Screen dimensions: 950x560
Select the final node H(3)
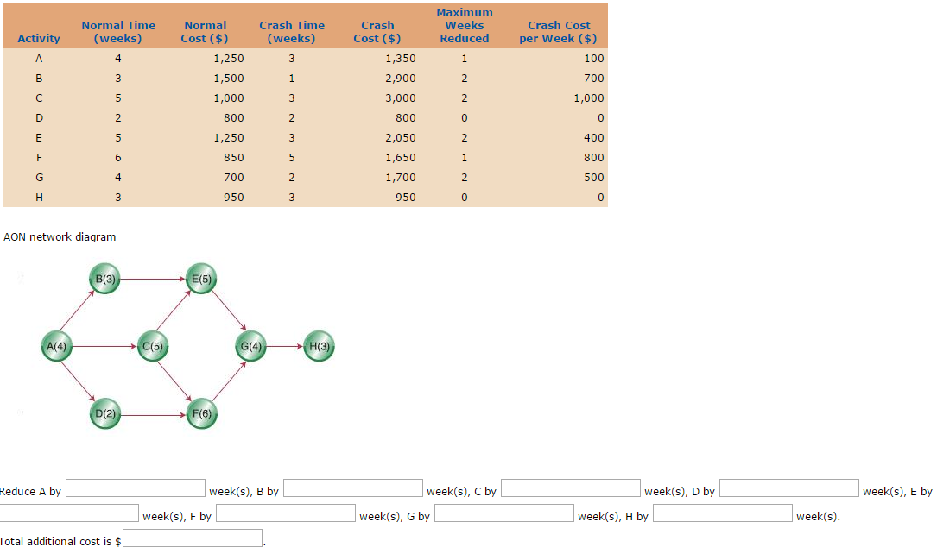click(x=317, y=345)
